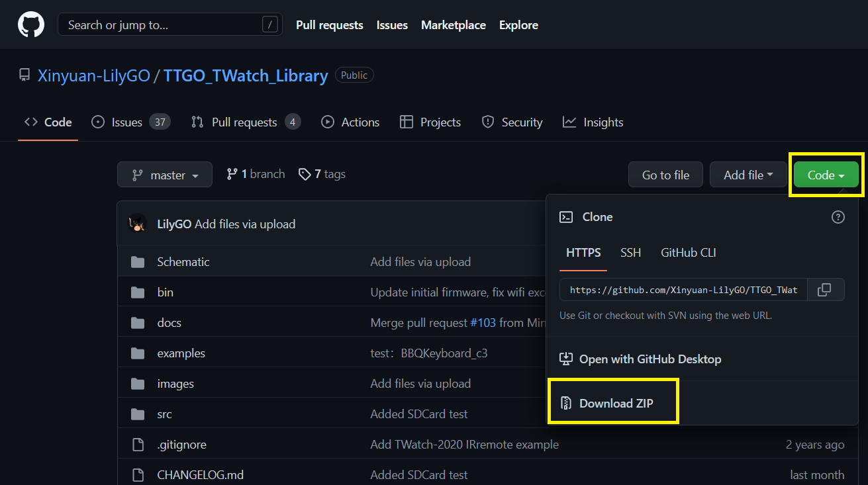Open the Insights tab
Viewport: 868px width, 485px height.
593,122
